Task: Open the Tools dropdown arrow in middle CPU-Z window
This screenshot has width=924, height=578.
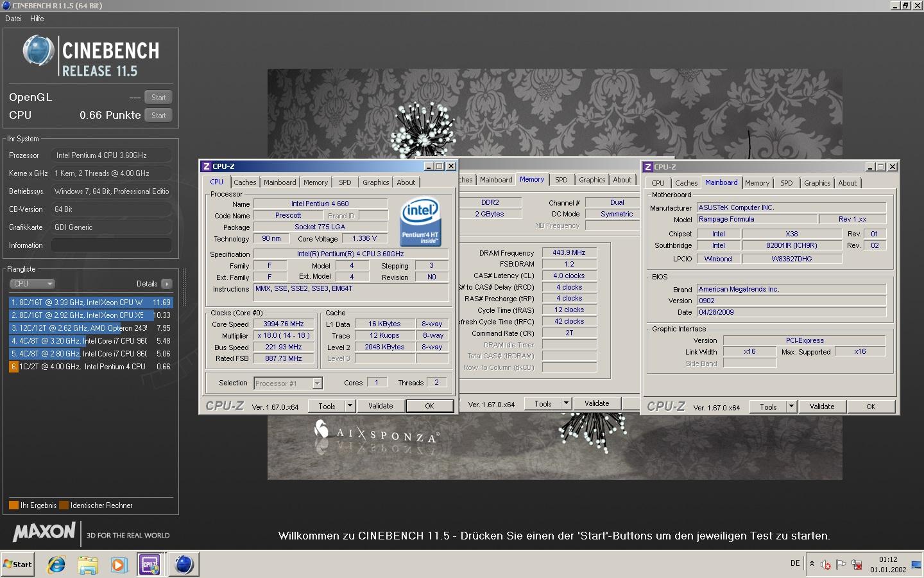Action: pyautogui.click(x=566, y=403)
